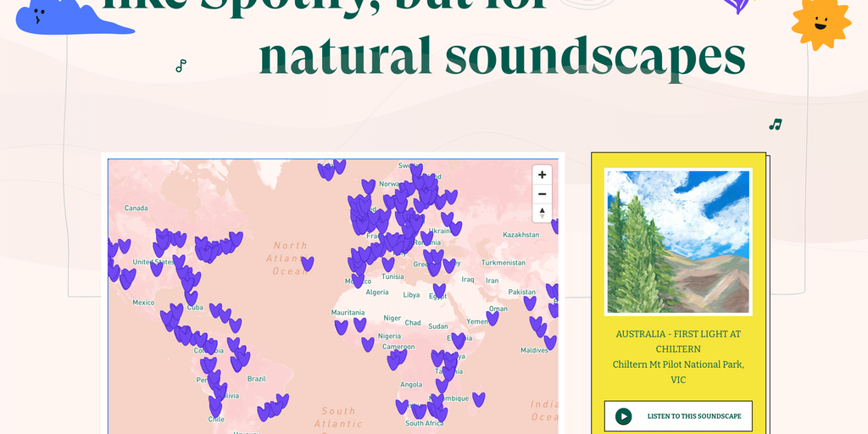868x434 pixels.
Task: Click the 'Angola' map label
Action: point(411,384)
